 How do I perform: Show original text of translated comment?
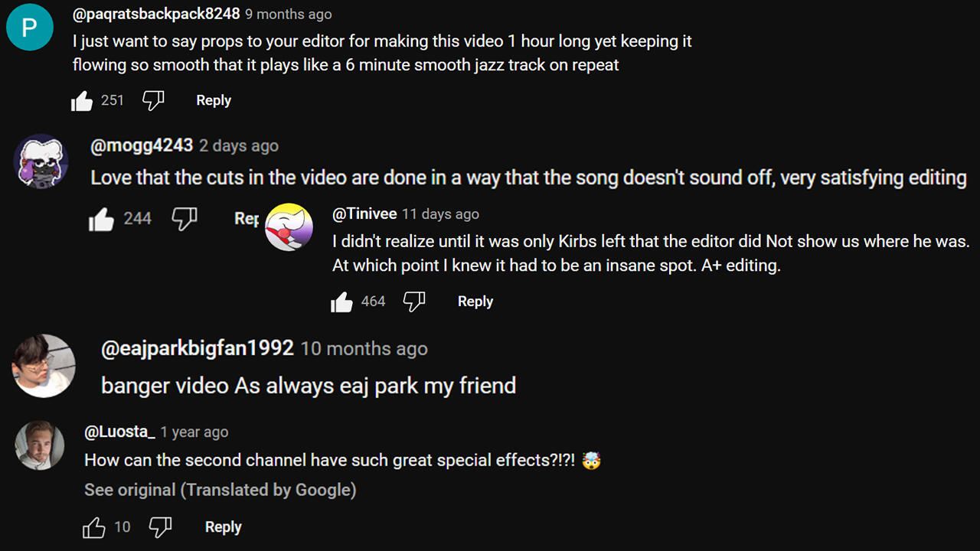[x=220, y=490]
